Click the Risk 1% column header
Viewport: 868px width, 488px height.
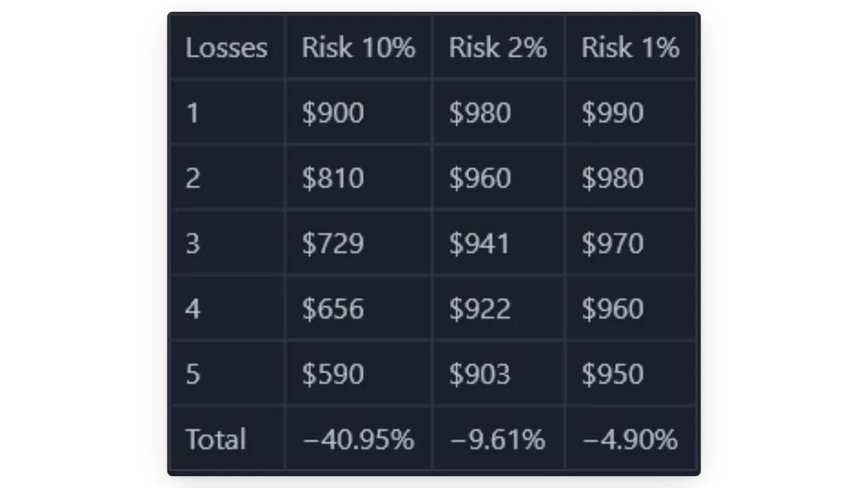[630, 47]
